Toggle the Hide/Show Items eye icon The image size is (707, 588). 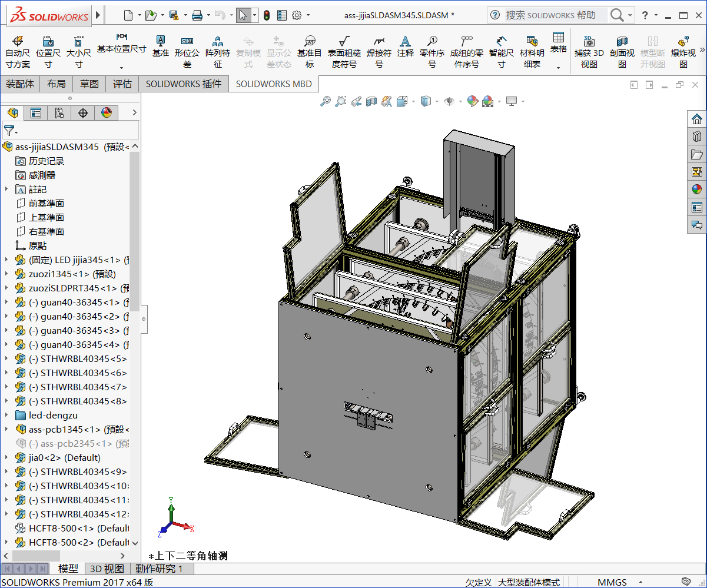[449, 102]
